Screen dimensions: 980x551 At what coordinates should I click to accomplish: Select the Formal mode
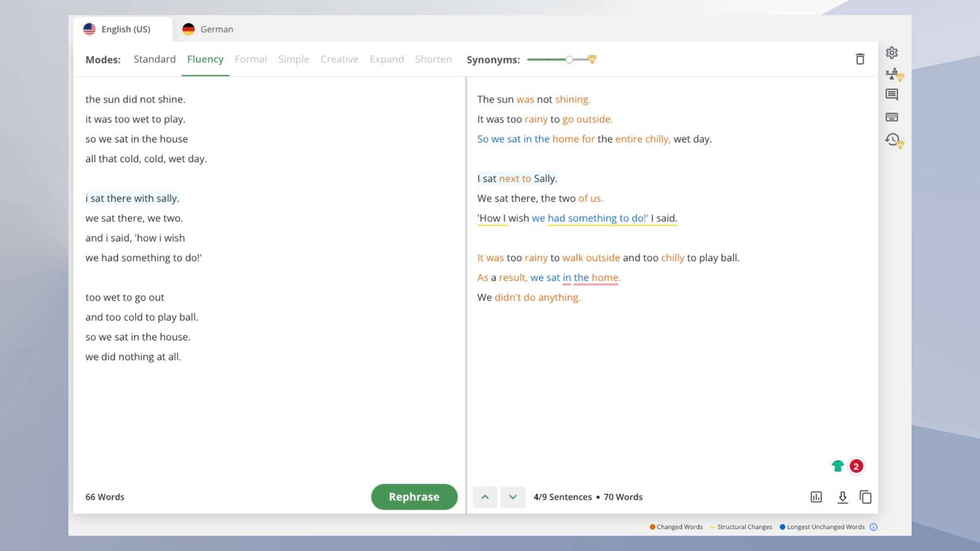point(251,59)
